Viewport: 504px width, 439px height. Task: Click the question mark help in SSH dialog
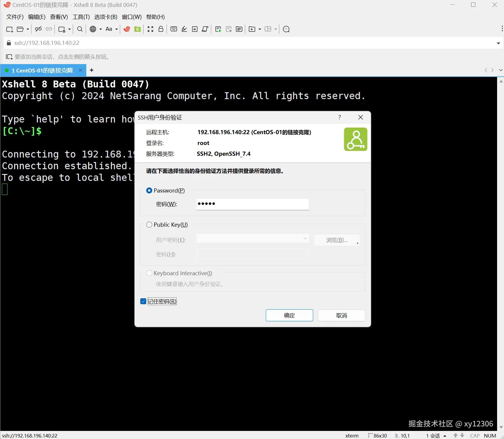(x=339, y=117)
